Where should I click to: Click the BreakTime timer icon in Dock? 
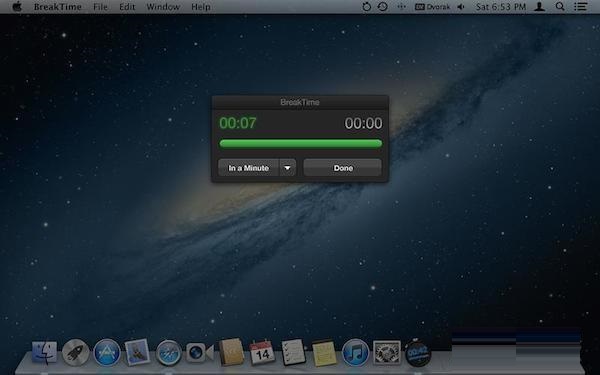tap(418, 352)
